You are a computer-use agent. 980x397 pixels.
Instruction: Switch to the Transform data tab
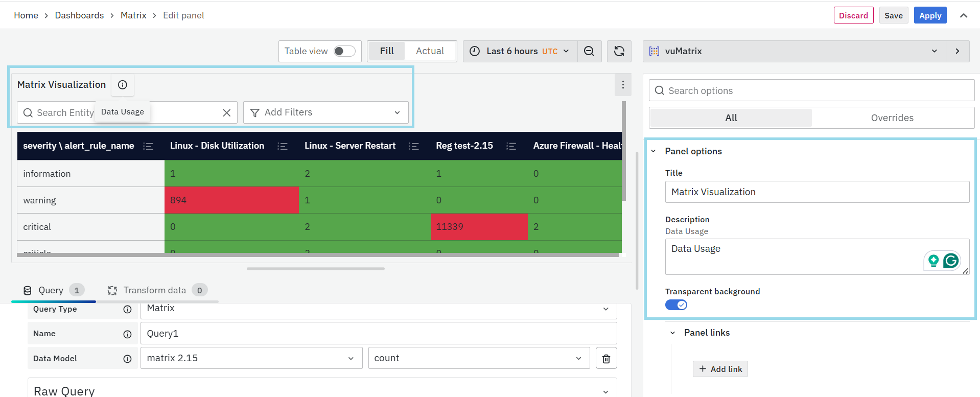coord(155,290)
